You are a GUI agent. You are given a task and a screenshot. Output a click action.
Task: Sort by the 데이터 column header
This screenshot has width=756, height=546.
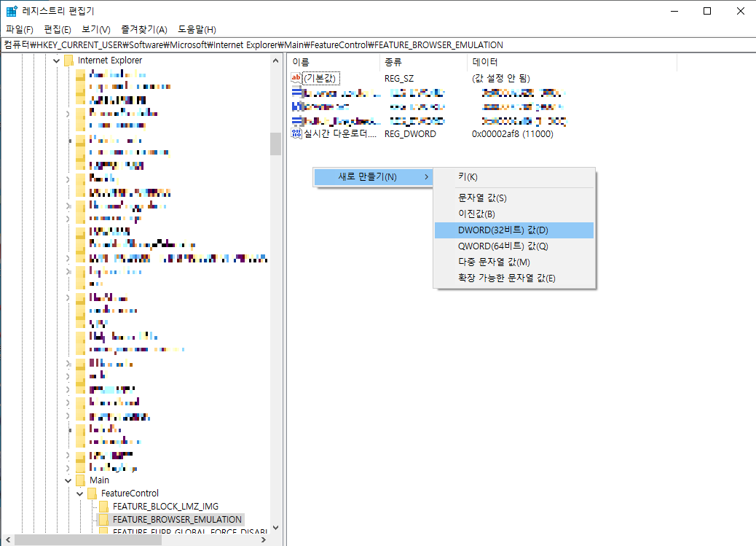tap(572, 62)
